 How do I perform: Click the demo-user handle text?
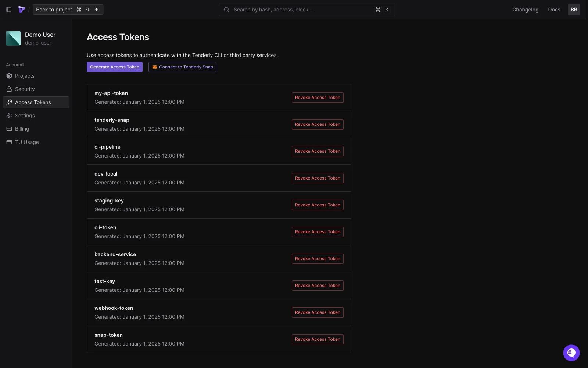38,43
